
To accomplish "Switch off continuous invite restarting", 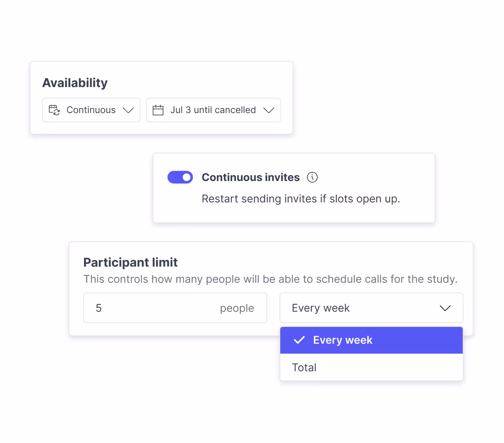I will (x=180, y=177).
